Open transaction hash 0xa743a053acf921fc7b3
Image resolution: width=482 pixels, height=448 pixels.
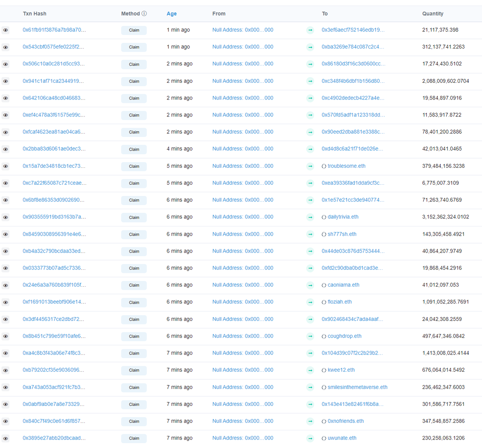[54, 387]
